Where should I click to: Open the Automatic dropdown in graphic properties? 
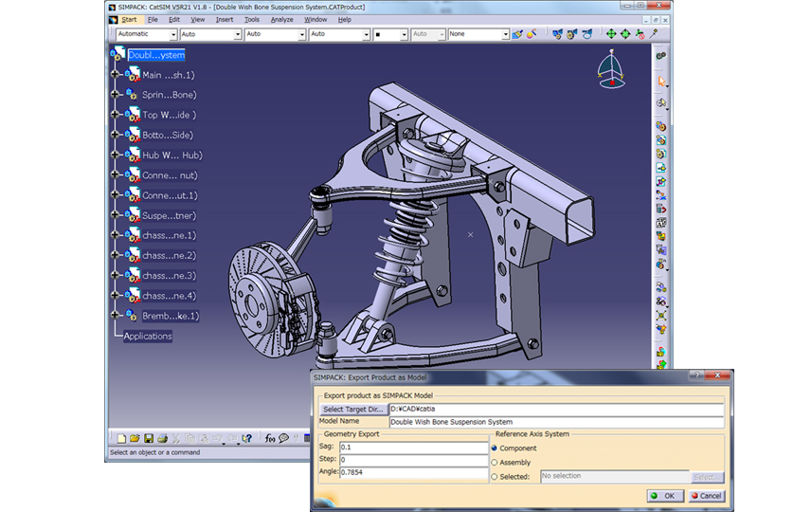click(x=173, y=35)
